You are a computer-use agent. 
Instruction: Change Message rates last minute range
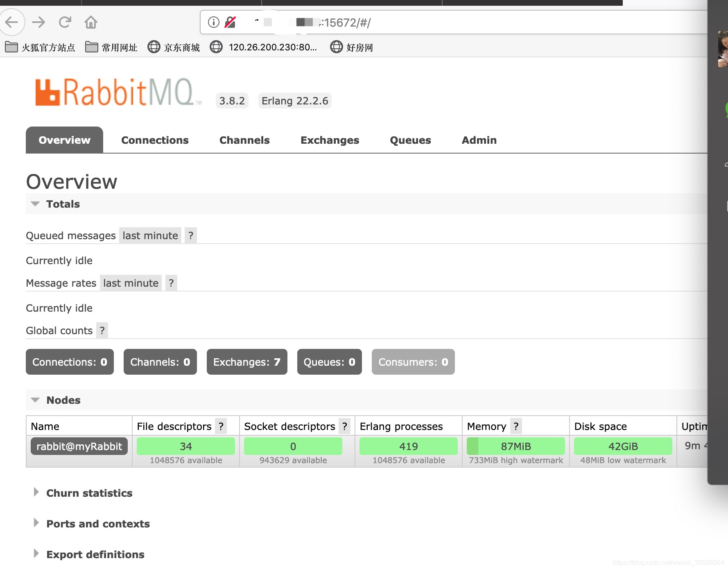pyautogui.click(x=131, y=283)
